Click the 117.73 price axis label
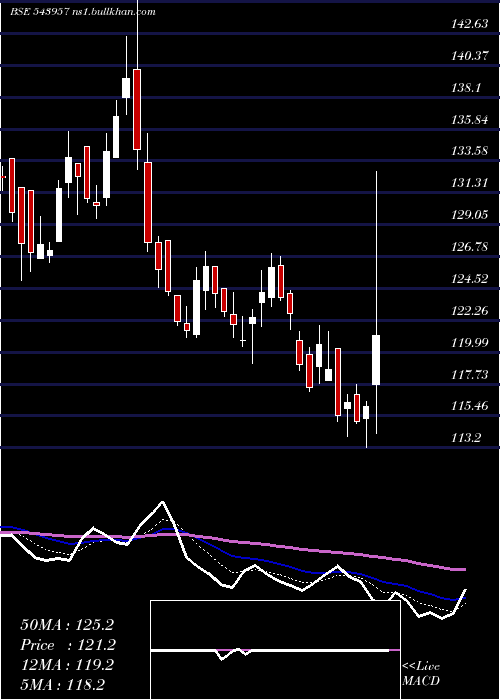Image resolution: width=500 pixels, height=700 pixels. click(470, 374)
